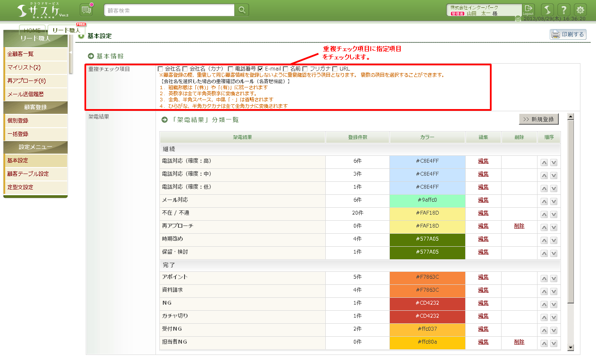The height and width of the screenshot is (364, 596).
Task: Click the Saaske S logo icon button
Action: tap(548, 10)
